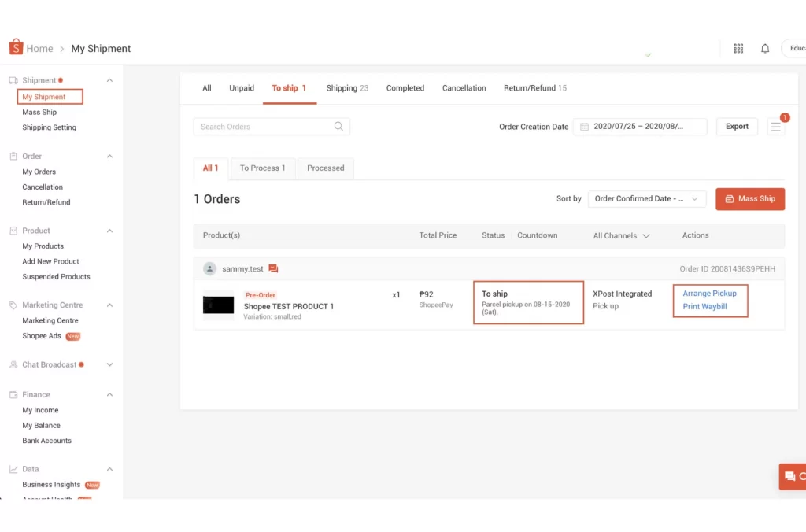The width and height of the screenshot is (806, 532).
Task: Click the sammy.test avatar icon
Action: [209, 269]
